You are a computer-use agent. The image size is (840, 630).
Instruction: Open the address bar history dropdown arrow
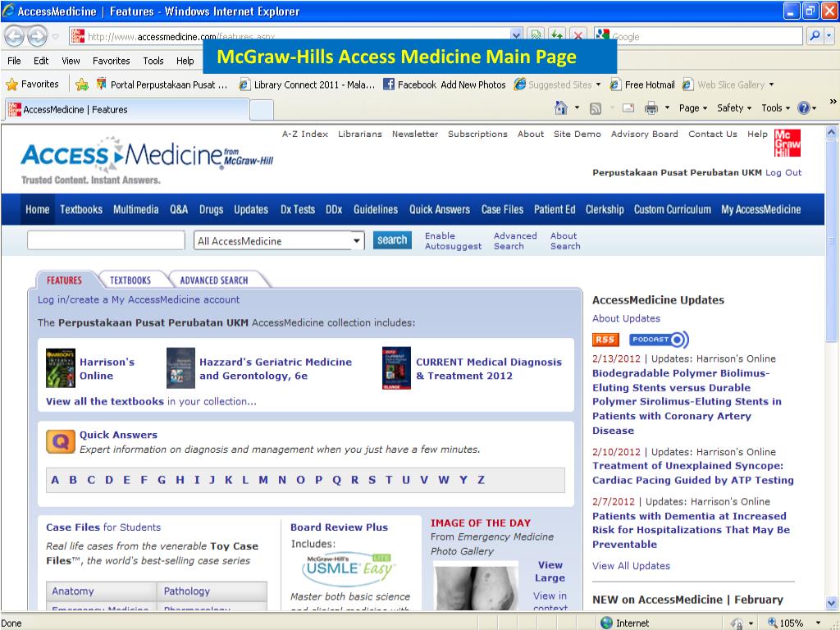(516, 36)
